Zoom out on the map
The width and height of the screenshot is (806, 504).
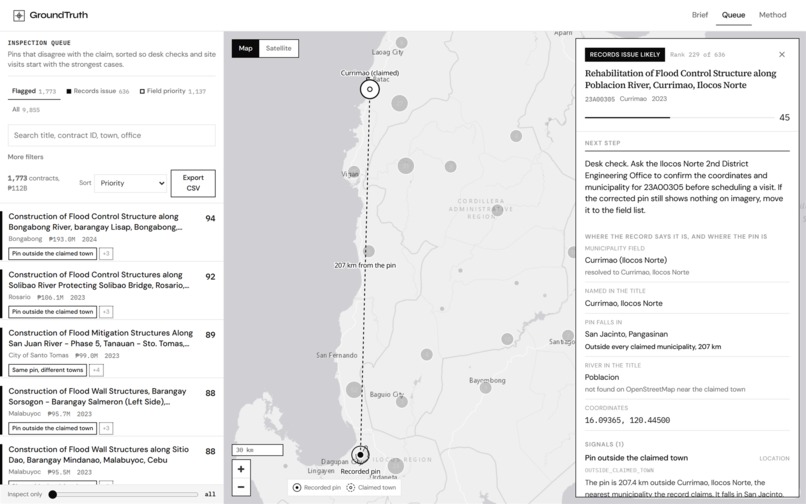pos(241,487)
